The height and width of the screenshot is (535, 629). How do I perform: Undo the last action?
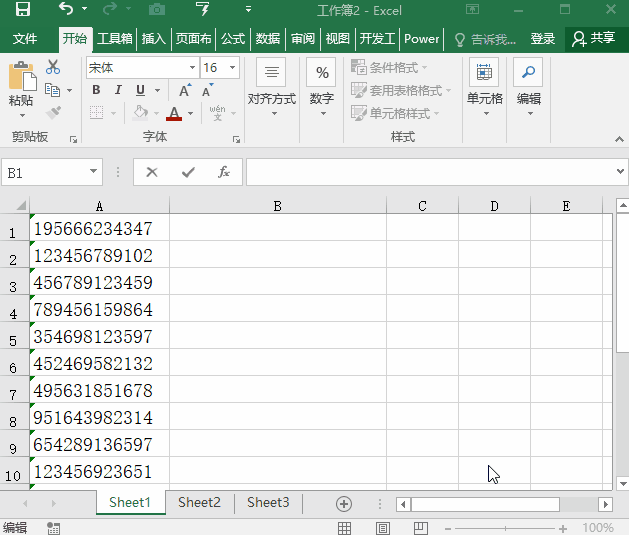coord(66,8)
